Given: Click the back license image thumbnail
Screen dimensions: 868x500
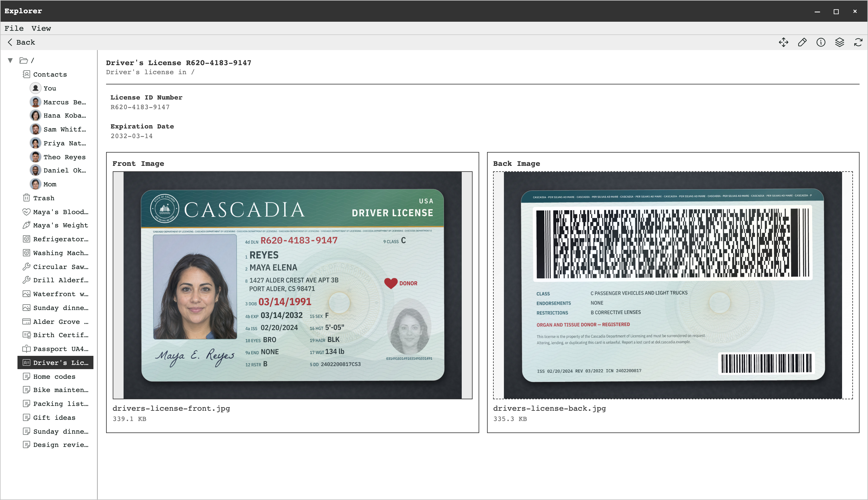Looking at the screenshot, I should click(673, 285).
